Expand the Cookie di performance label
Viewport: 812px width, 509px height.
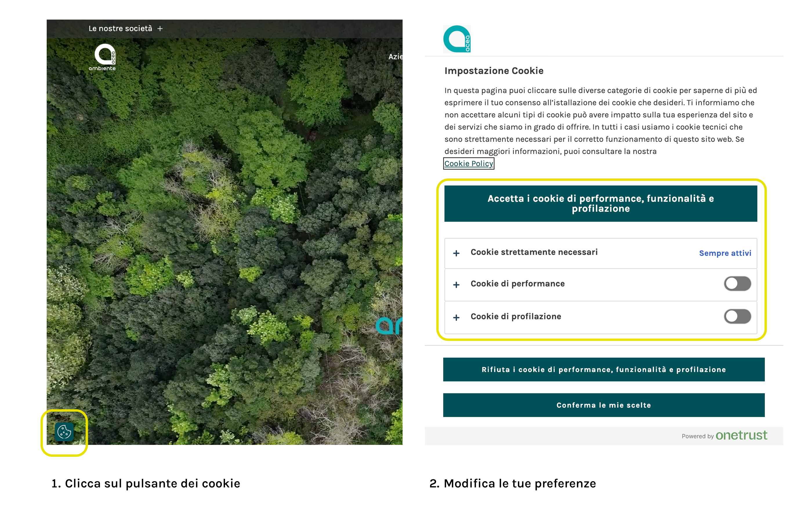click(x=517, y=284)
